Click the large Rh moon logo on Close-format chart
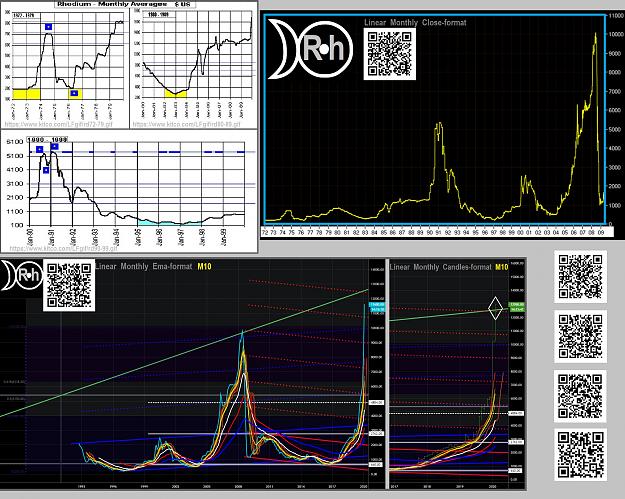This screenshot has height=499, width=625. [x=310, y=49]
